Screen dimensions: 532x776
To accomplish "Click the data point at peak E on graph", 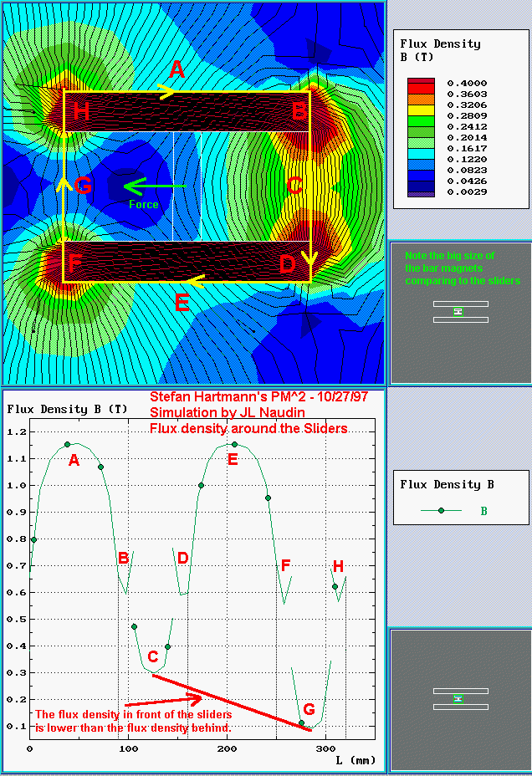I will tap(234, 444).
